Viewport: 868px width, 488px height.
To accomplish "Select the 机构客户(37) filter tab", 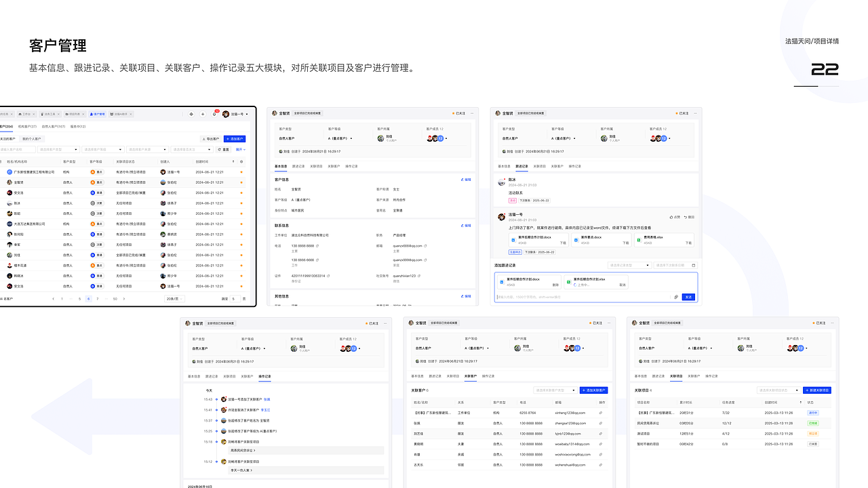I will [27, 127].
